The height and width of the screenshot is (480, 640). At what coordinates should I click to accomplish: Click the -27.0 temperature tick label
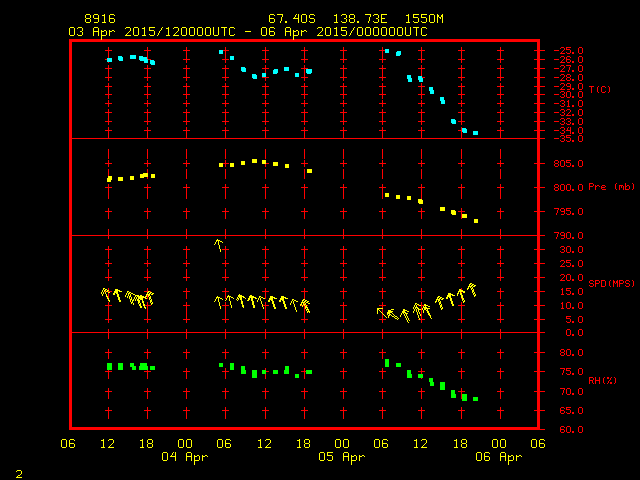[x=569, y=69]
